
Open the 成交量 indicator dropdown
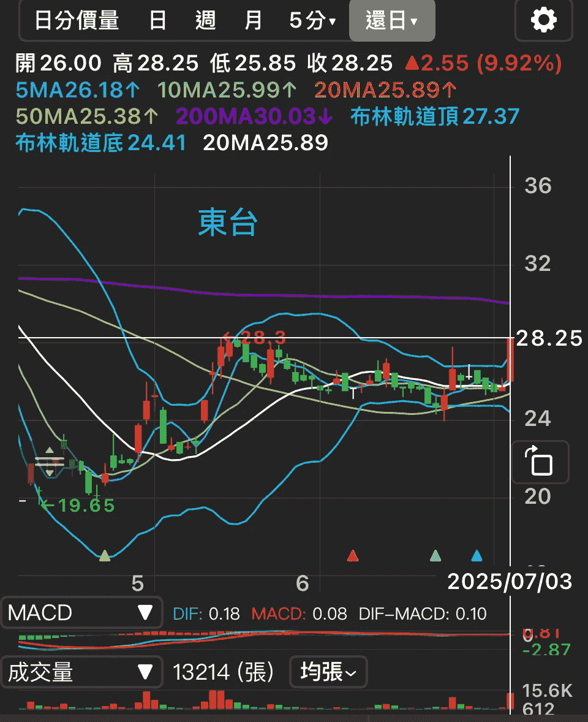[82, 672]
